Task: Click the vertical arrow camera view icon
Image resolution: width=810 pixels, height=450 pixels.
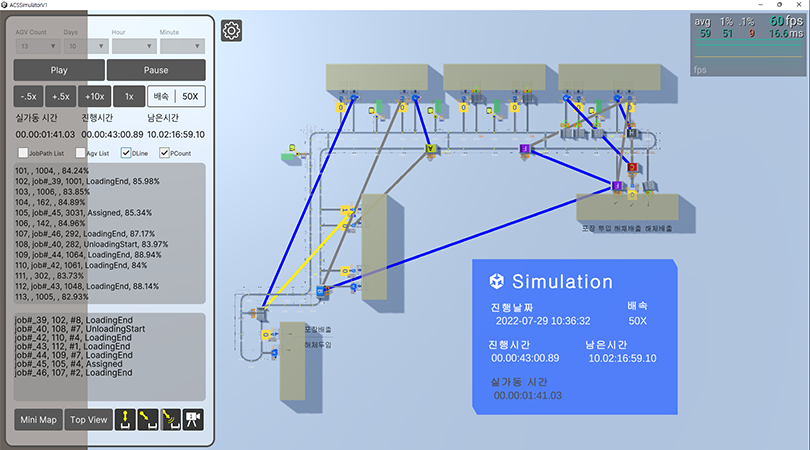Action: [x=126, y=419]
